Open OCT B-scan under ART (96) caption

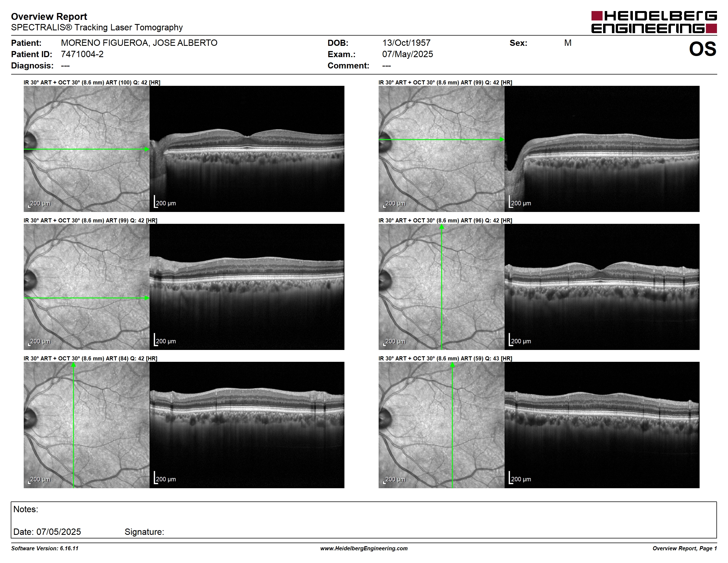602,287
